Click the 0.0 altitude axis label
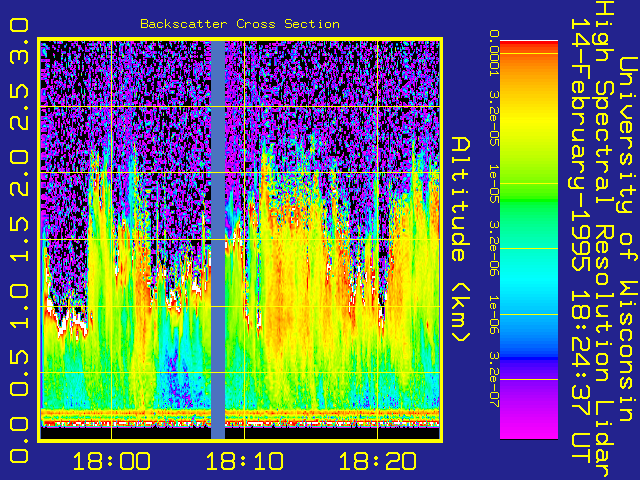This screenshot has width=640, height=480. click(x=19, y=439)
